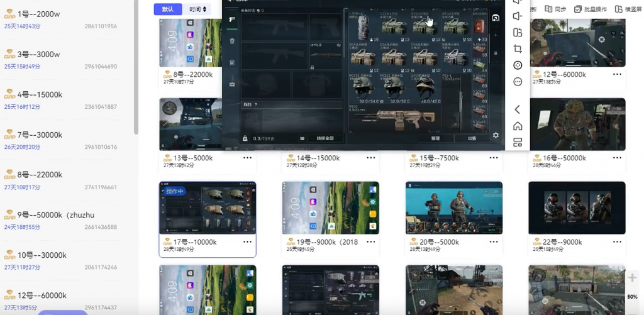Open the circular more-options icon in side toolbar

(518, 82)
